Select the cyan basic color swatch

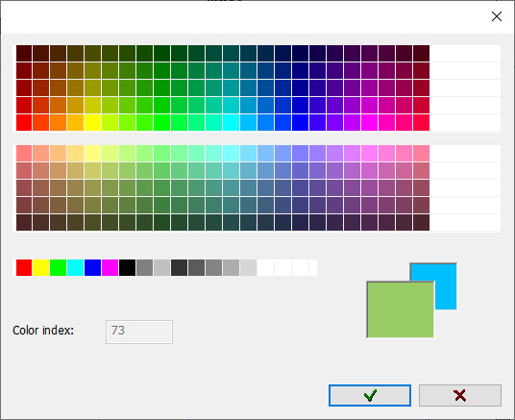(76, 267)
